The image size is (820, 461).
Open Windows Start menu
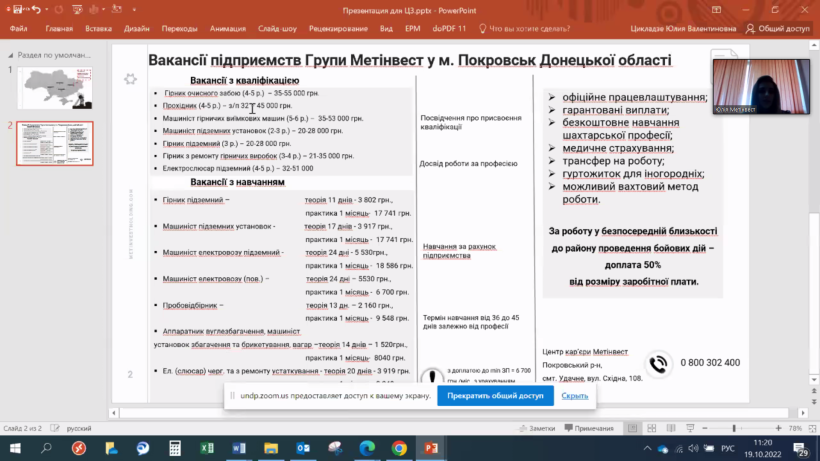(x=15, y=448)
